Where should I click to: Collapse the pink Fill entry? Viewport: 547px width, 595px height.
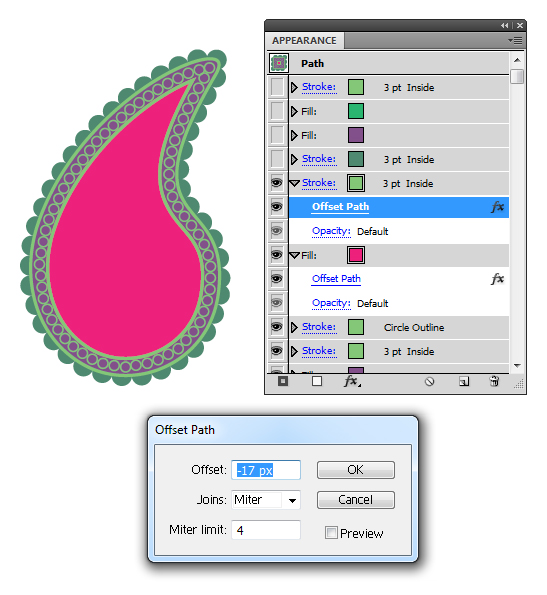[294, 255]
